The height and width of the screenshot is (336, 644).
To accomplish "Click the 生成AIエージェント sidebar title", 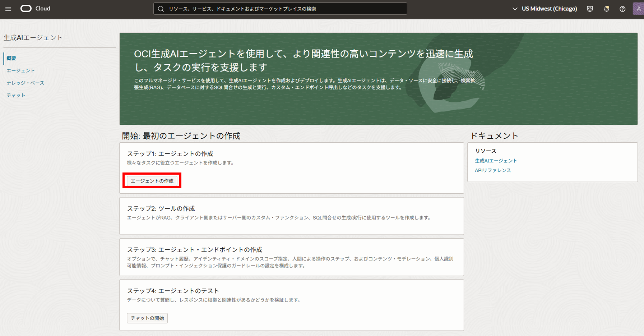I will pyautogui.click(x=33, y=38).
